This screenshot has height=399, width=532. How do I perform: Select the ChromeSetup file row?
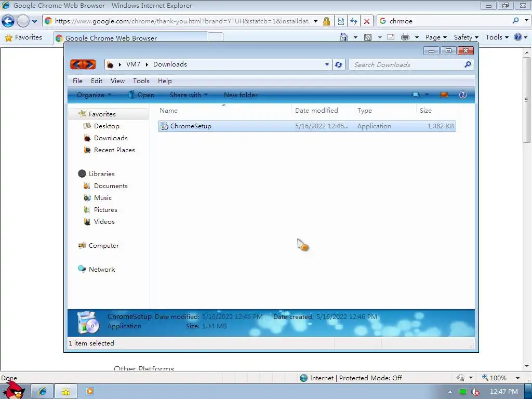tap(307, 126)
